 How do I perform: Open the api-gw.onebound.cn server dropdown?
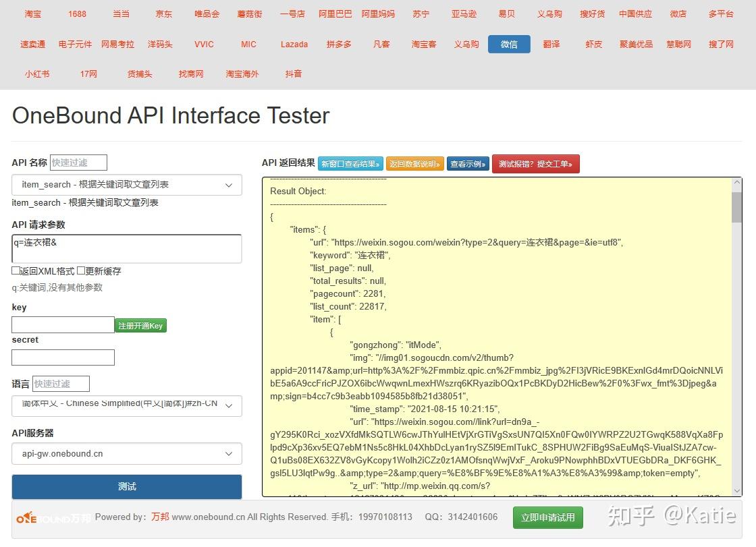coord(127,453)
